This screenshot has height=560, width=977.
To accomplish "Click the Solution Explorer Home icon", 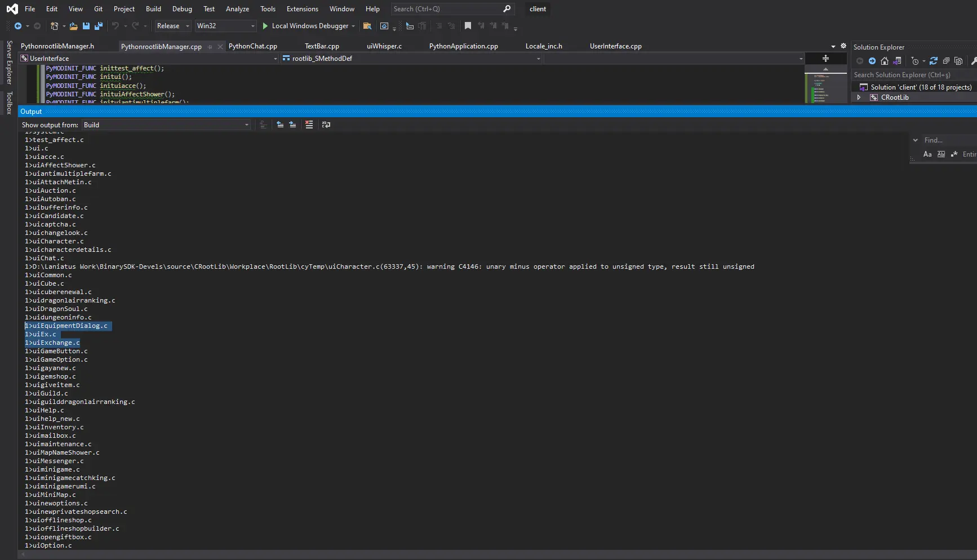I will pos(885,61).
